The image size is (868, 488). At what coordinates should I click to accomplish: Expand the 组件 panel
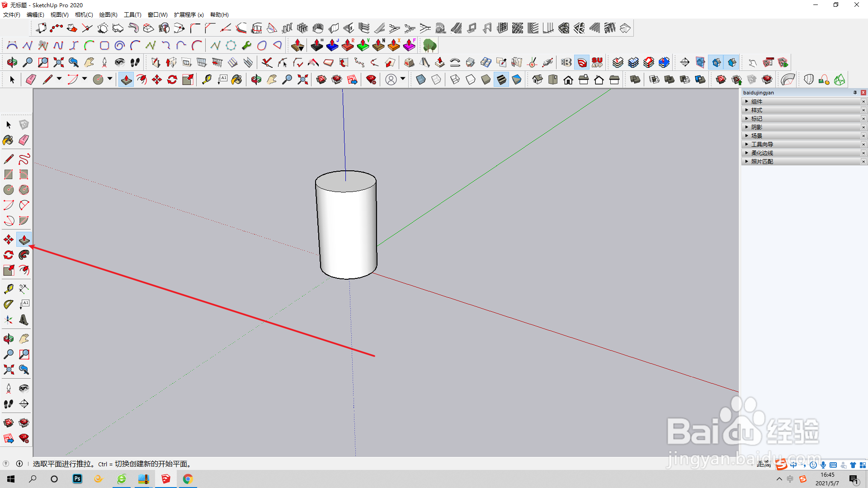[x=801, y=102]
